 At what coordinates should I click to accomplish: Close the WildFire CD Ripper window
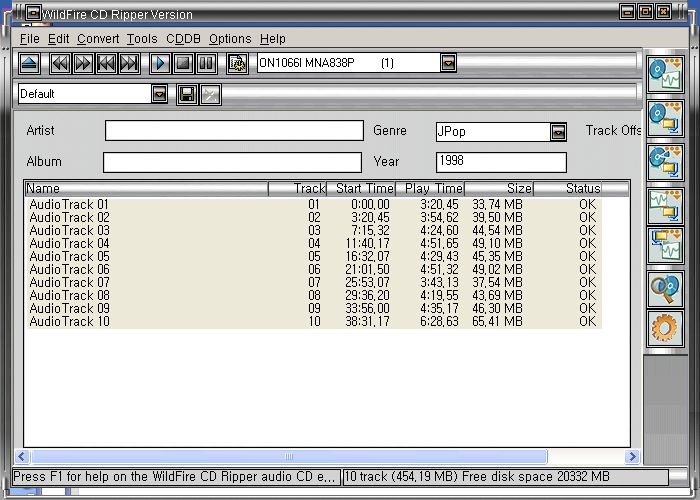tap(664, 12)
